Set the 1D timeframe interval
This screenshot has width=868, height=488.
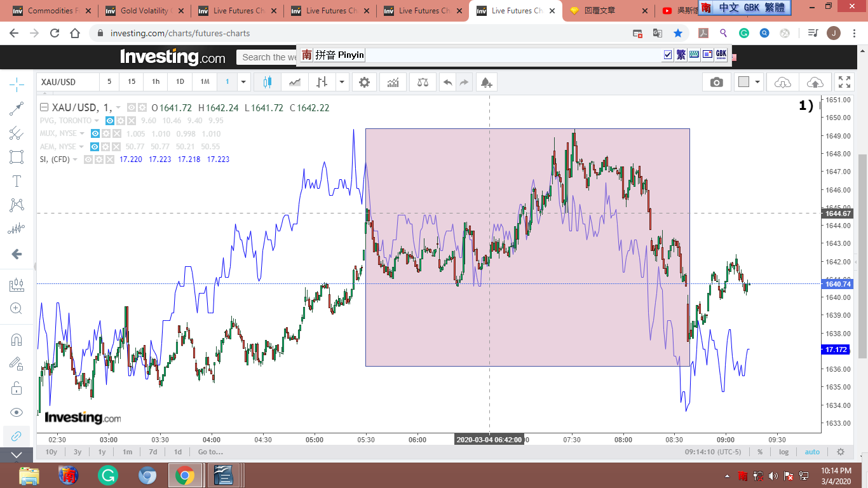(x=180, y=82)
